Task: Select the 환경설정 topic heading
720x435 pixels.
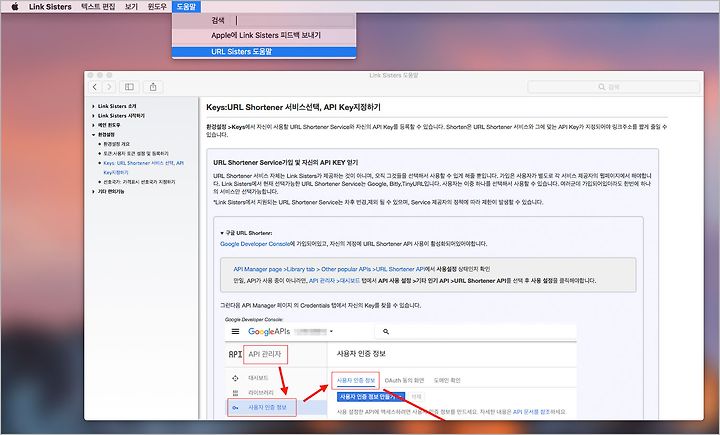Action: (106, 135)
